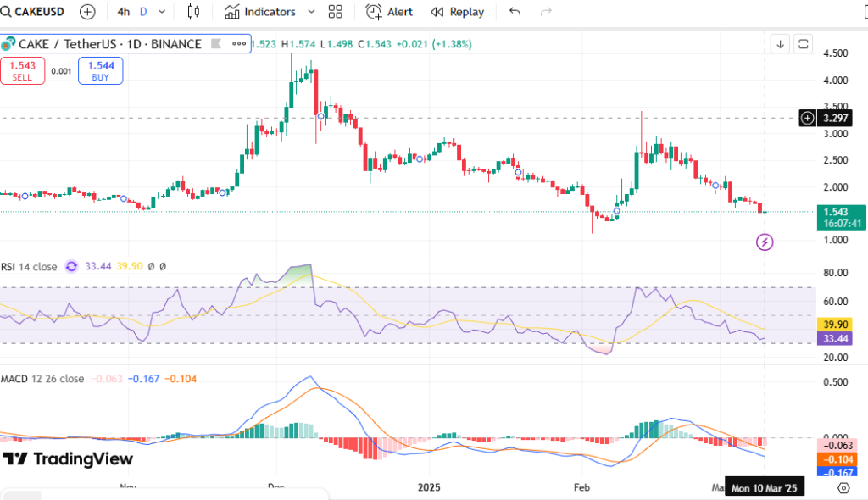The height and width of the screenshot is (500, 868).
Task: Expand the timeframe dropdown chevron
Action: [x=162, y=12]
